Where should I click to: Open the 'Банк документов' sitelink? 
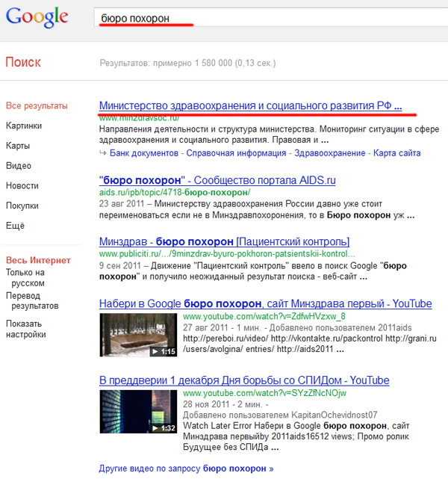tap(143, 153)
